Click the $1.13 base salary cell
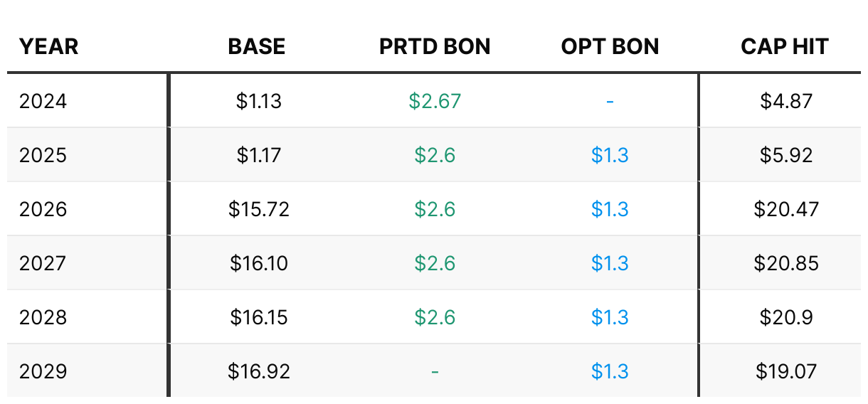The width and height of the screenshot is (868, 404). tap(259, 101)
